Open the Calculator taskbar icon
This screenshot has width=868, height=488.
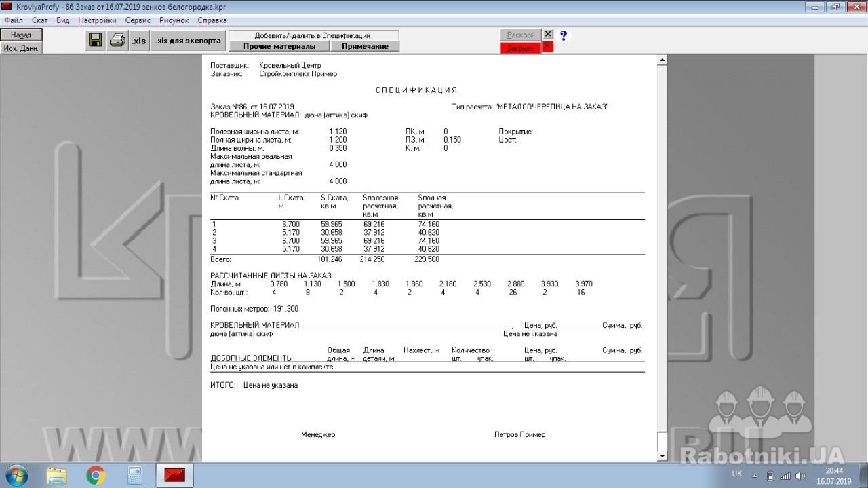[x=134, y=475]
